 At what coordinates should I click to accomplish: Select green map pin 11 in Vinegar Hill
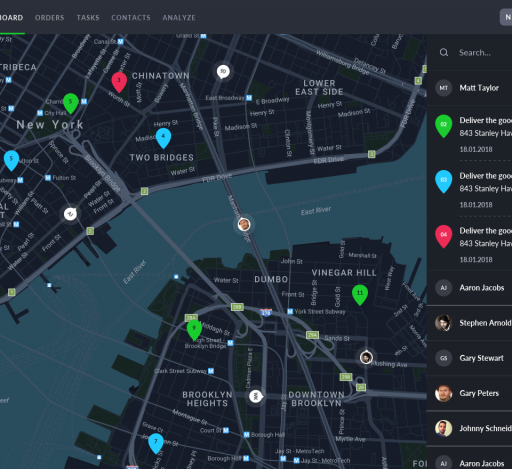pyautogui.click(x=360, y=295)
